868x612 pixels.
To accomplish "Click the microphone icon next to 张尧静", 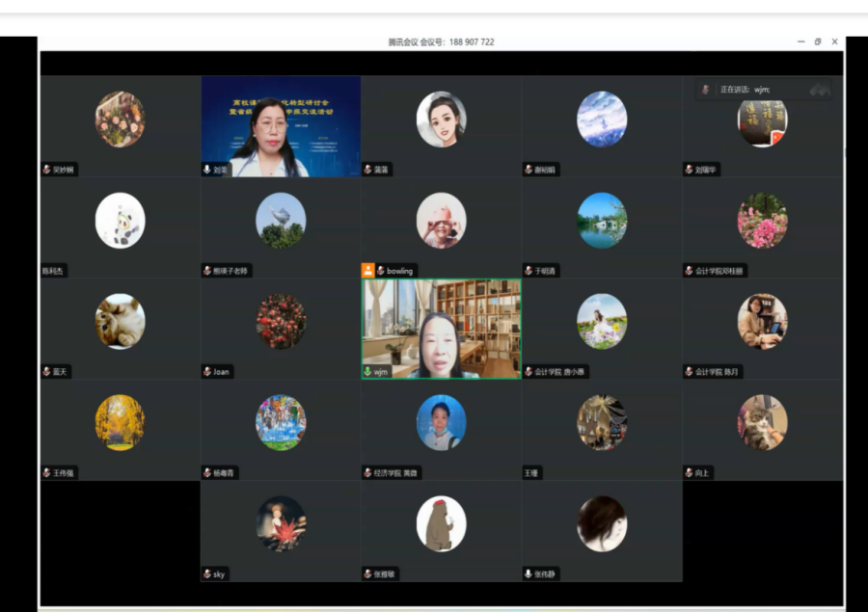I will click(529, 573).
